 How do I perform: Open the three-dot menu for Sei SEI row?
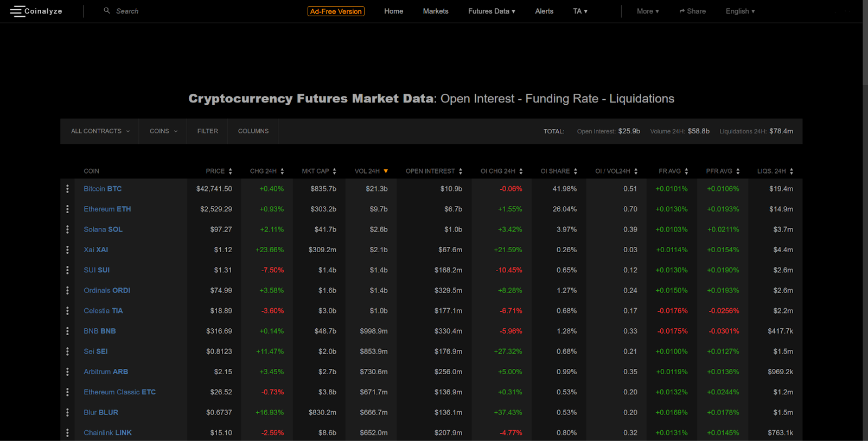pos(67,351)
